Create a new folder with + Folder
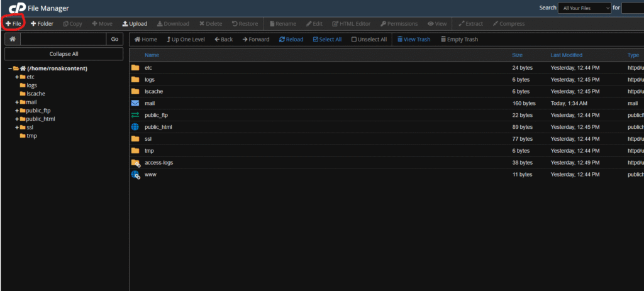The height and width of the screenshot is (291, 644). [x=42, y=24]
